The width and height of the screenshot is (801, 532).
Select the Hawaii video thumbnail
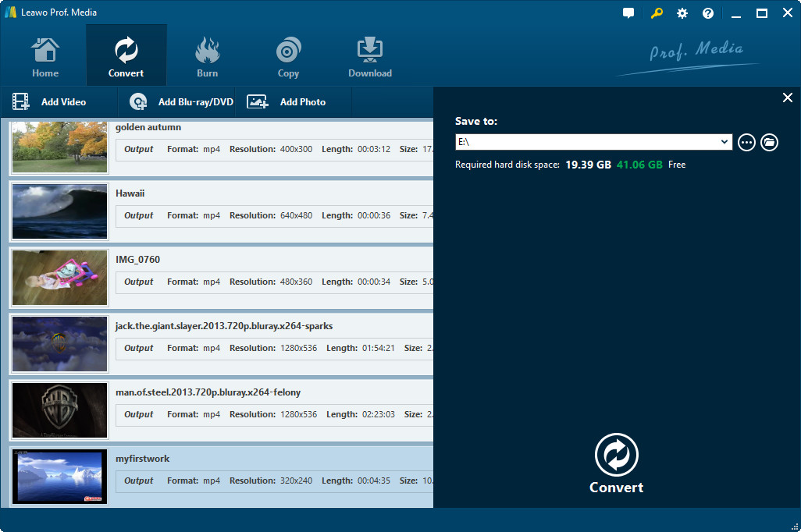[60, 211]
